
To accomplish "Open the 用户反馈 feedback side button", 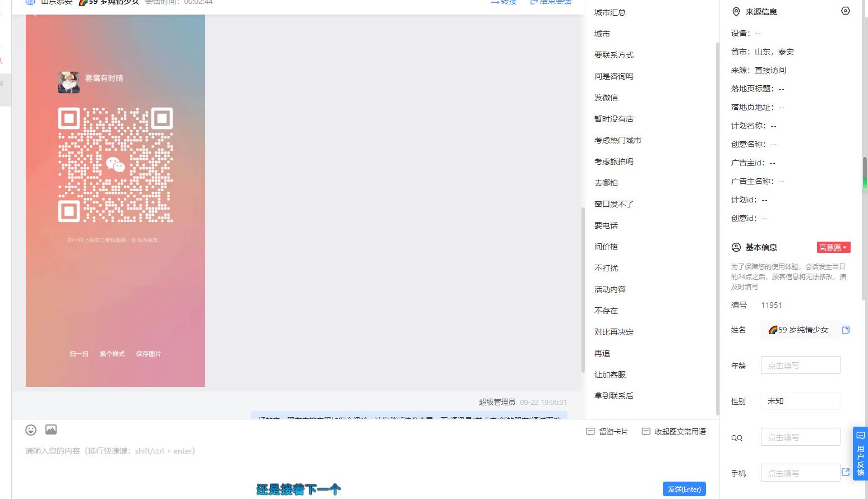I will tap(860, 454).
